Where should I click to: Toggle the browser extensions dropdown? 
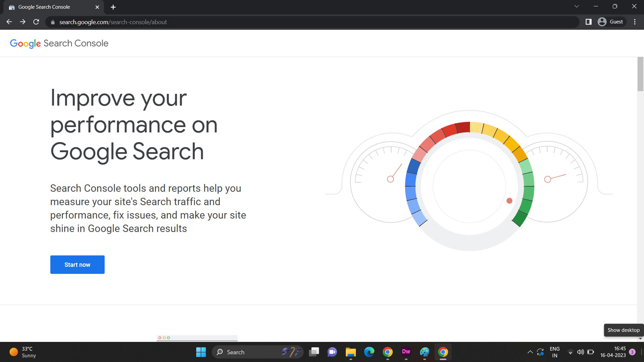pos(588,22)
